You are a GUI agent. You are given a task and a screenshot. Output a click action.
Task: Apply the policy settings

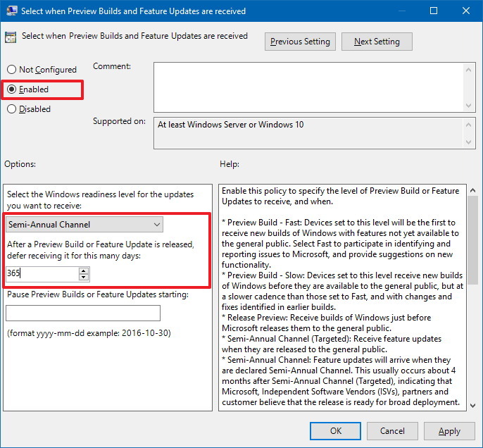pyautogui.click(x=449, y=431)
